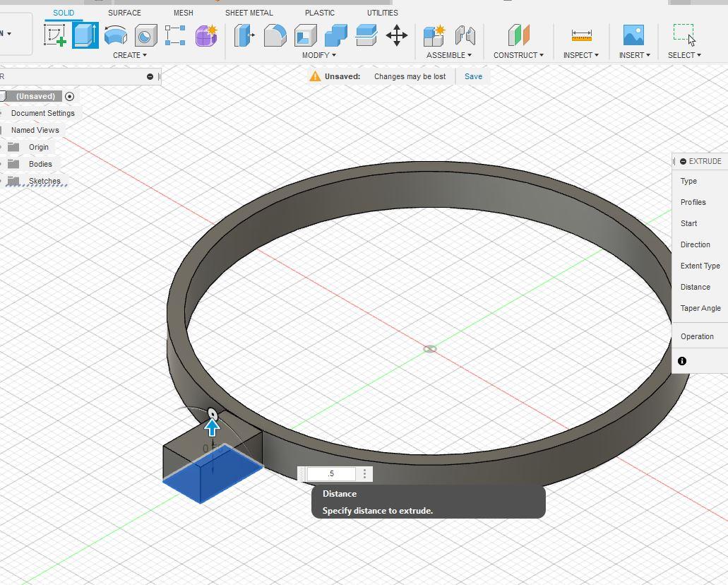Open the Surface workspace tab
Screen dimensions: 728x585
point(124,13)
